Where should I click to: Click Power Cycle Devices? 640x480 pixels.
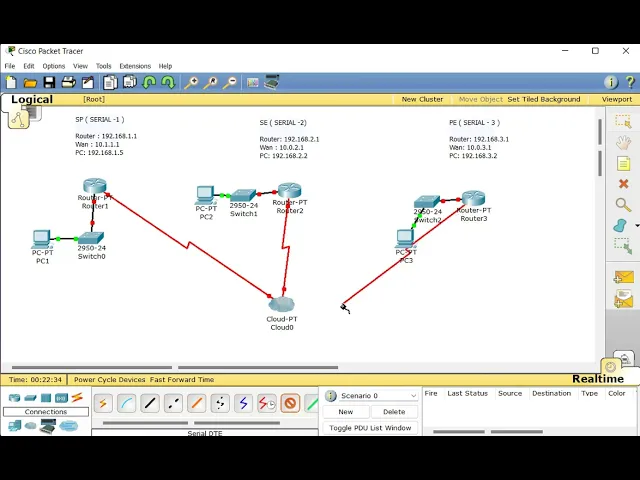[109, 380]
